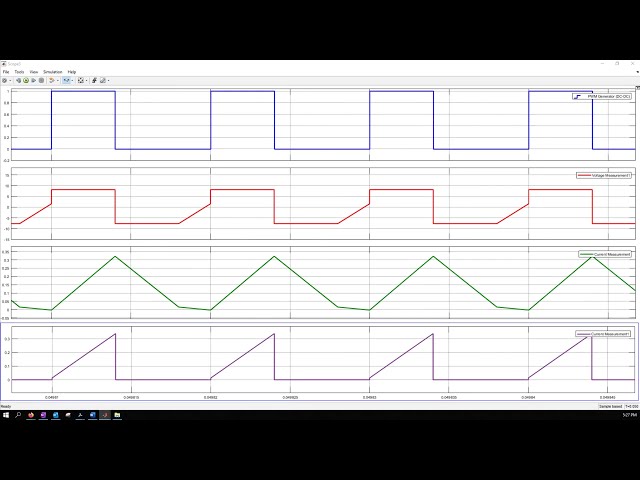This screenshot has height=480, width=640.
Task: Open the View menu
Action: [34, 72]
